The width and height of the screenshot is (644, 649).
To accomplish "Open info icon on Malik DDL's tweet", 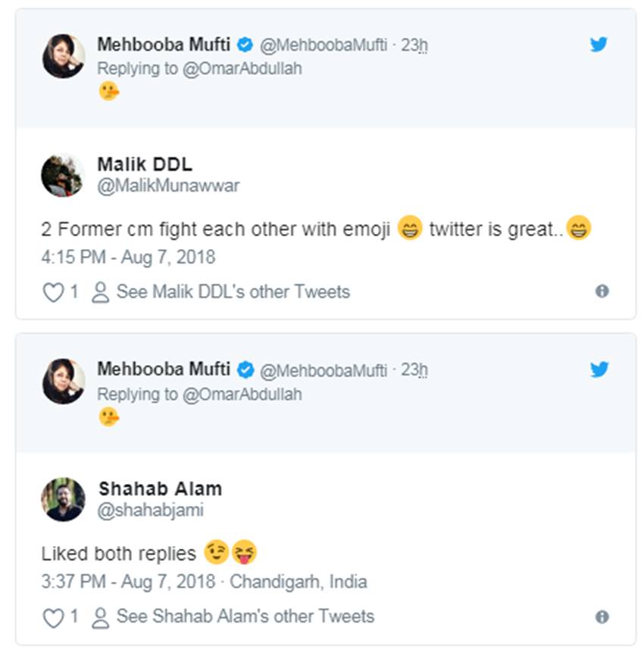I will [602, 292].
